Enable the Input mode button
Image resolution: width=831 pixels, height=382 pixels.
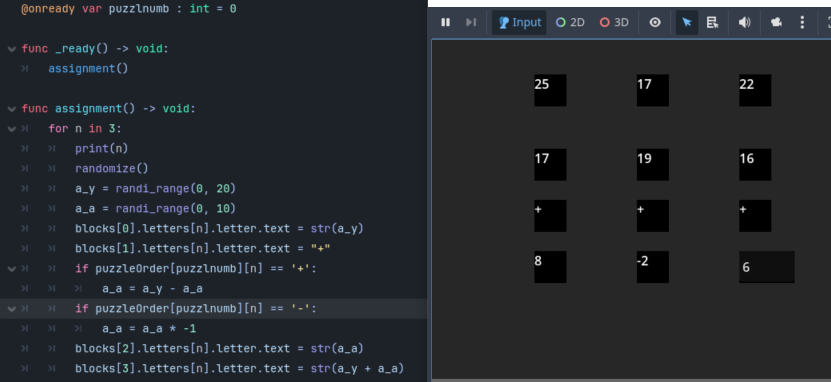tap(519, 22)
